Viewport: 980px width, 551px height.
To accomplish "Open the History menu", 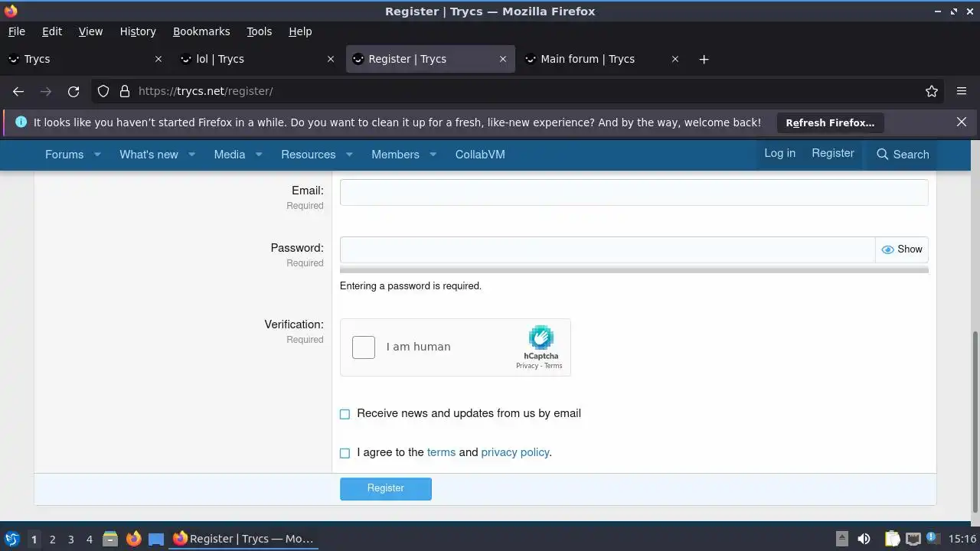I will pos(138,31).
